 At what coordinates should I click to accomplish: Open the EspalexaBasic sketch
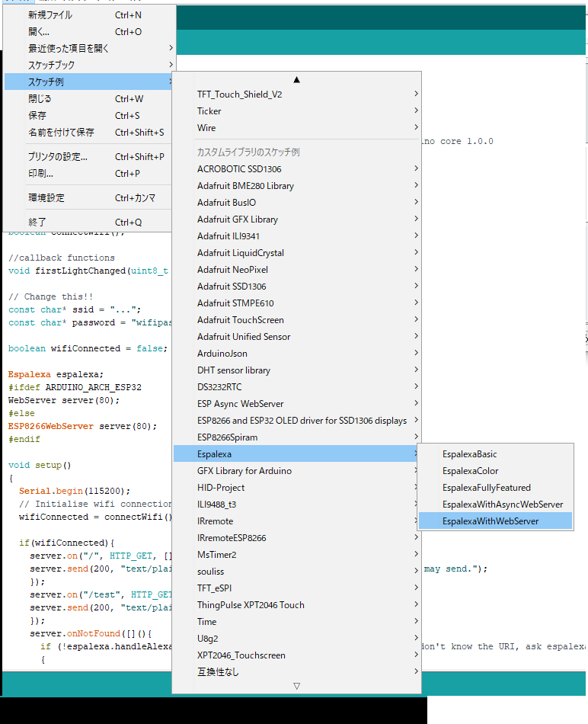tap(495, 454)
